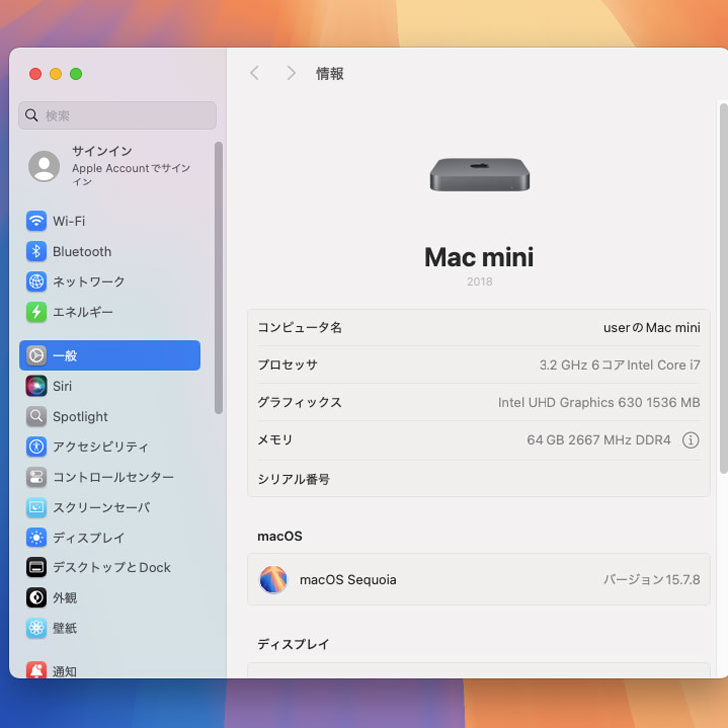Screen dimensions: 728x728
Task: Go back with the left chevron
Action: click(255, 73)
